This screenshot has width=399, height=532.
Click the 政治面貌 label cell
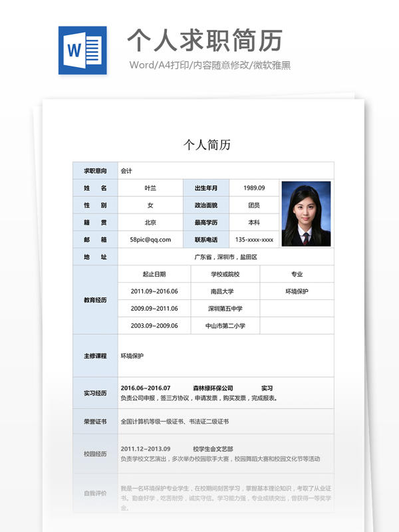pos(206,205)
